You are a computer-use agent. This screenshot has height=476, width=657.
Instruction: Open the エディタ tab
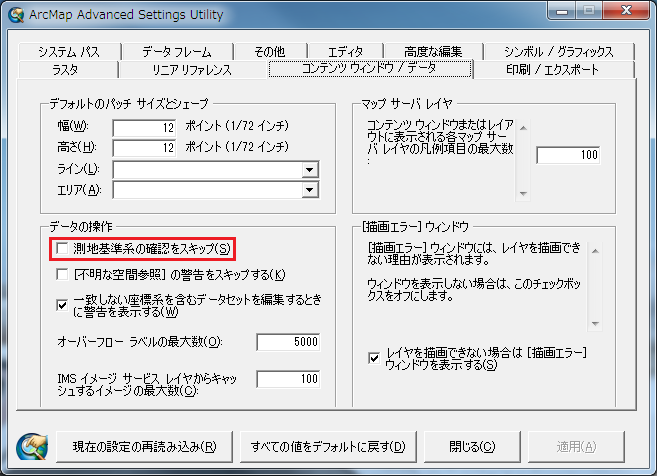click(x=345, y=52)
